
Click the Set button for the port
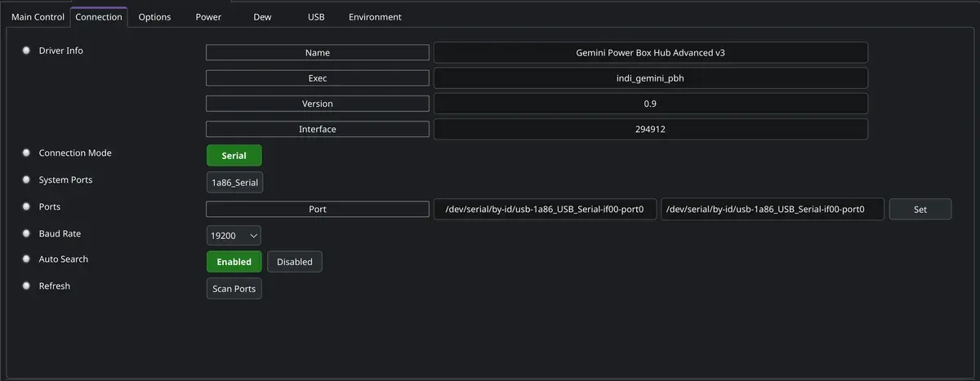[920, 210]
